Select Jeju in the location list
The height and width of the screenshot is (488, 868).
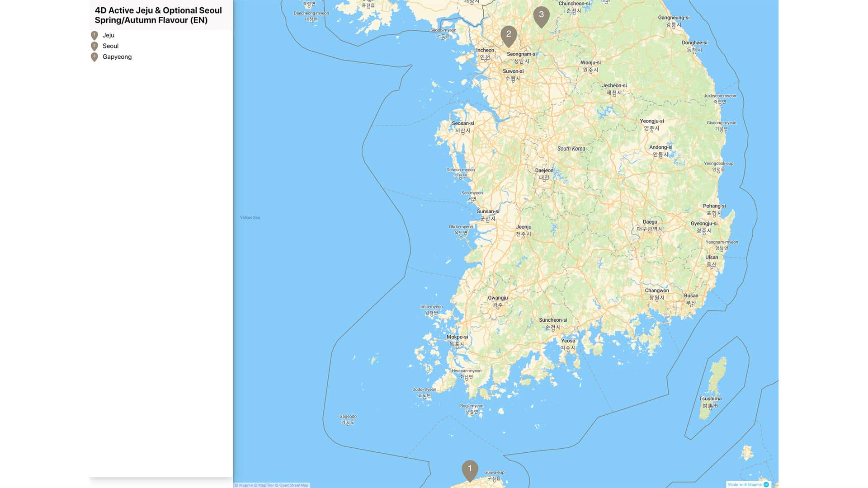pyautogui.click(x=108, y=35)
